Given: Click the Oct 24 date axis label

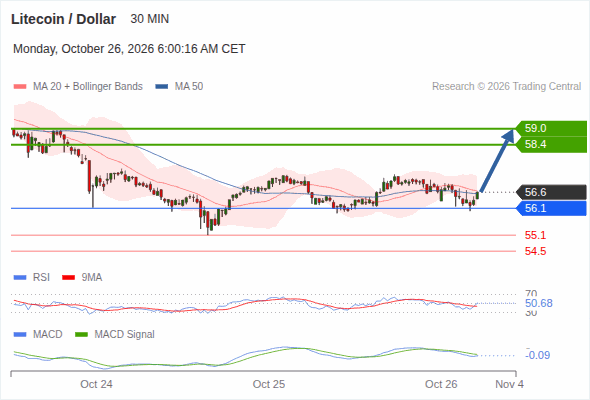Looking at the screenshot, I should click(x=96, y=384).
